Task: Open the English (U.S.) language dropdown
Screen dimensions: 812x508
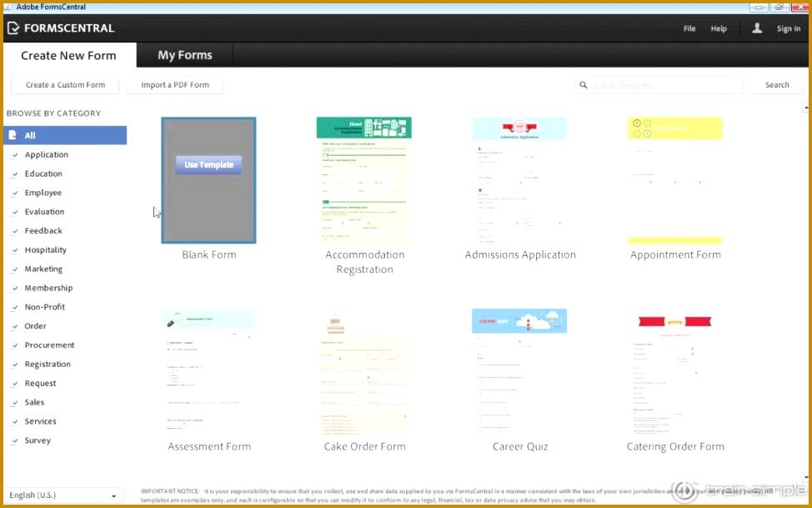Action: (x=63, y=495)
